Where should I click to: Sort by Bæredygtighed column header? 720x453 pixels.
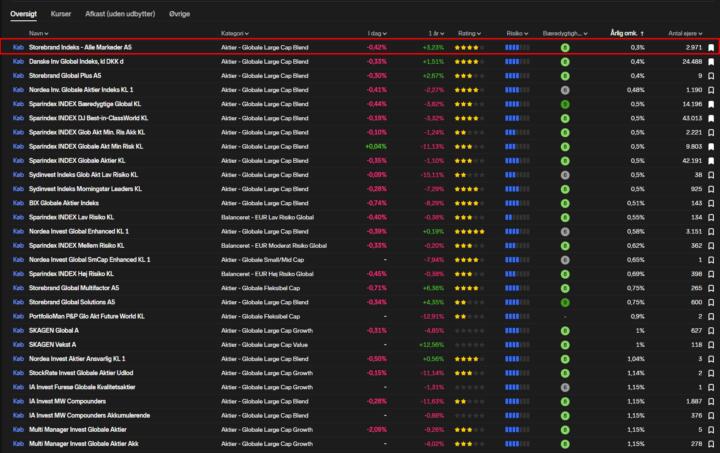click(565, 34)
